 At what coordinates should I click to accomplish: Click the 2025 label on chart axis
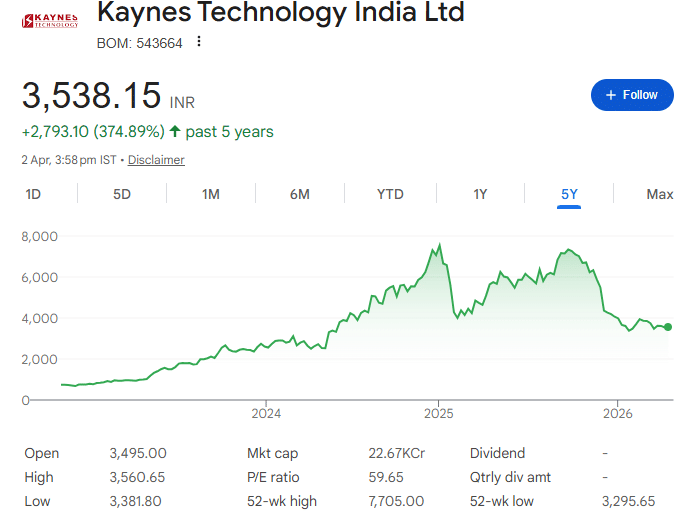tap(439, 413)
